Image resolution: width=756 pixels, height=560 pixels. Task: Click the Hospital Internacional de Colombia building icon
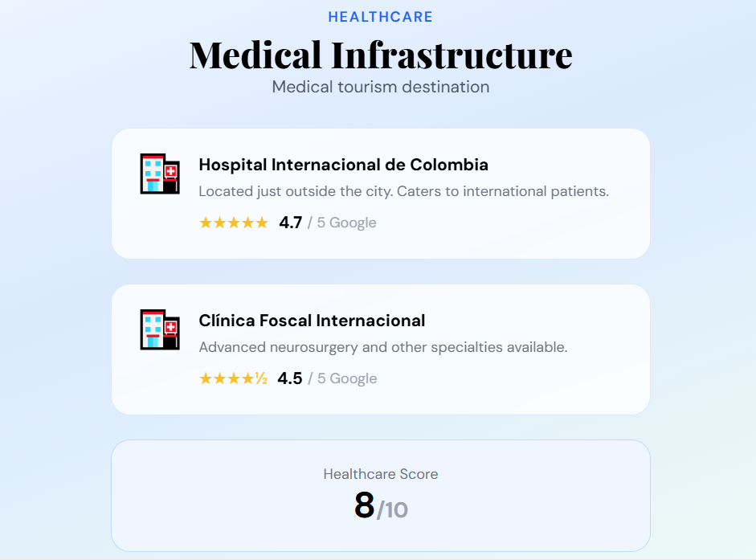159,174
